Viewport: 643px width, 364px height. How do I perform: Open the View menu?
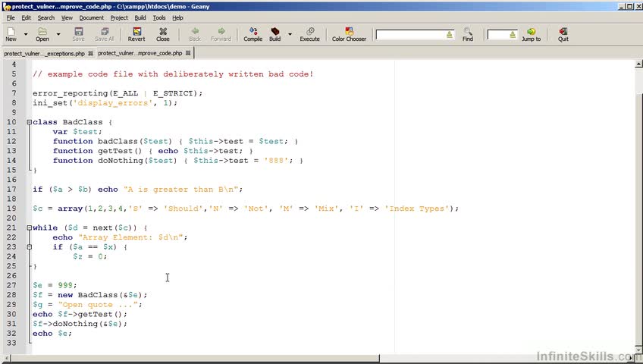(67, 17)
